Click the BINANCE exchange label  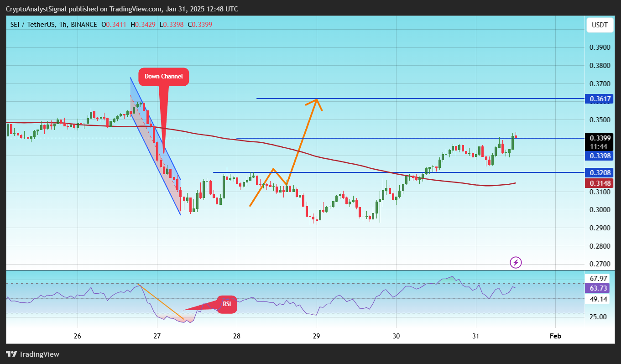coord(84,25)
